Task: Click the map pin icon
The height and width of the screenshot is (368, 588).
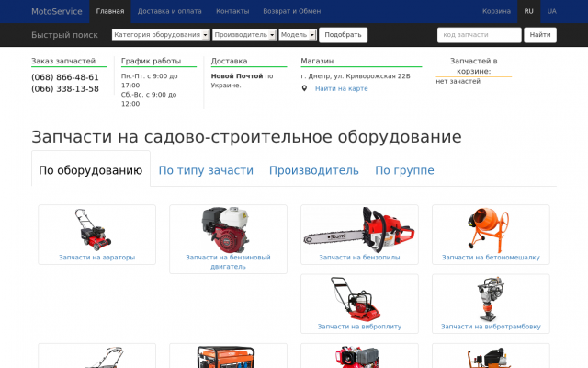Action: coord(304,88)
